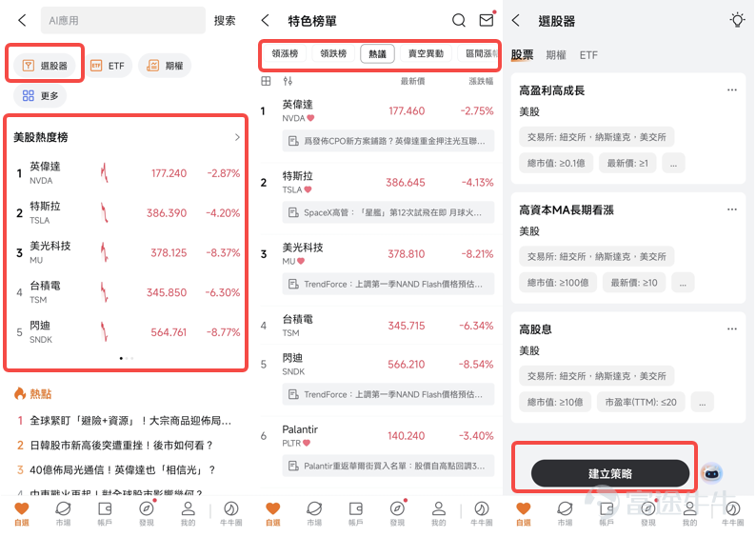The width and height of the screenshot is (756, 537).
Task: Sort by the 最新價 column header
Action: click(412, 81)
